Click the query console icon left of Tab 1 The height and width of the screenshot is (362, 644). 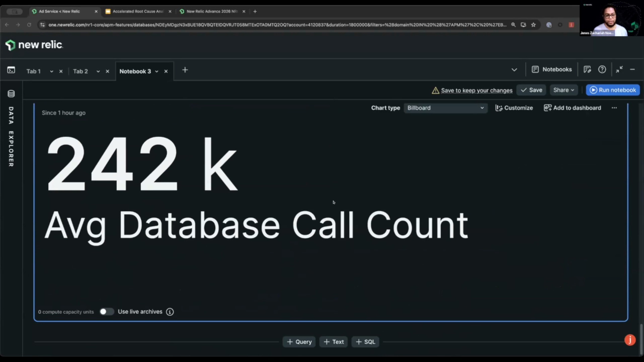click(11, 70)
